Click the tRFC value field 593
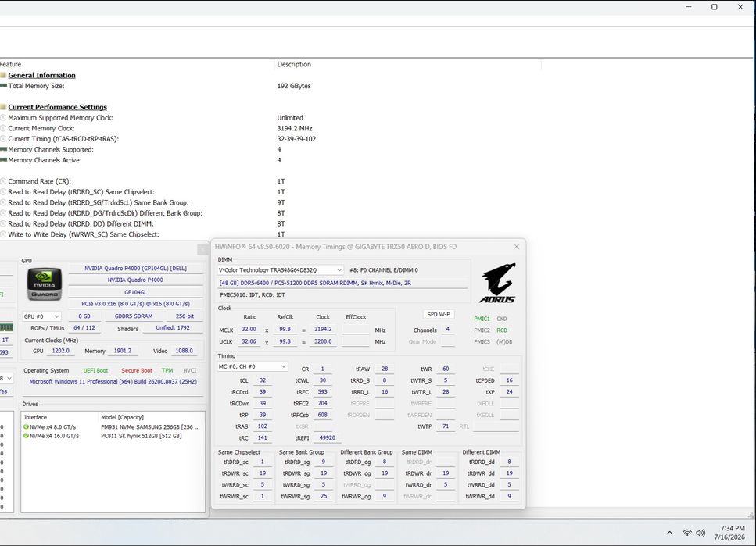 323,392
